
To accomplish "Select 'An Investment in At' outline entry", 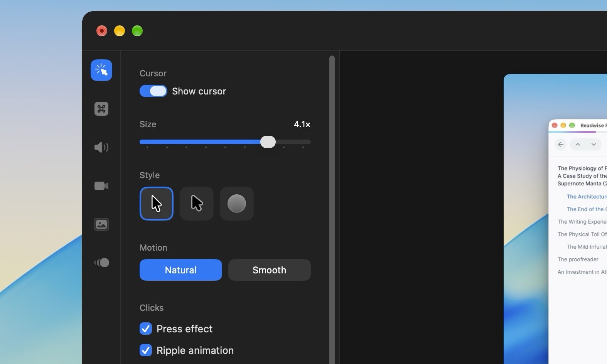I will (x=582, y=272).
